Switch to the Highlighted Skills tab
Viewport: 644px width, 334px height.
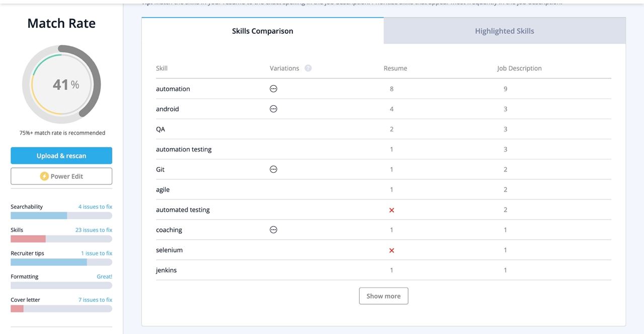tap(504, 31)
